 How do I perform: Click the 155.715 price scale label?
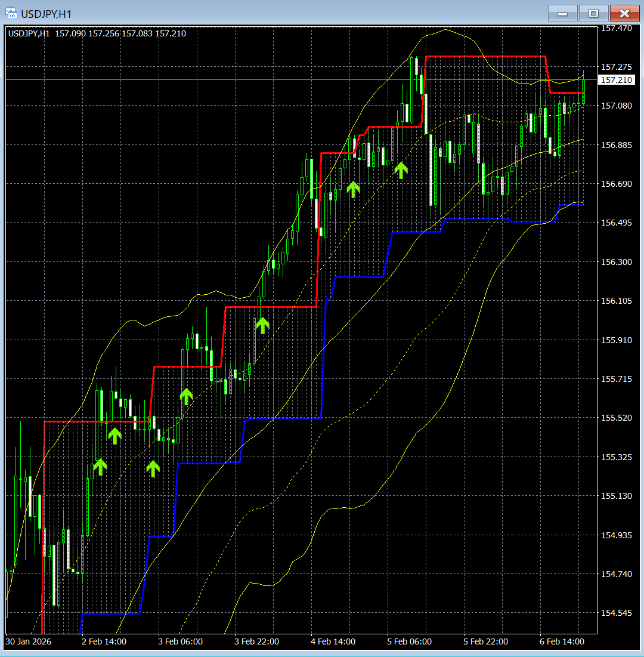pyautogui.click(x=617, y=379)
